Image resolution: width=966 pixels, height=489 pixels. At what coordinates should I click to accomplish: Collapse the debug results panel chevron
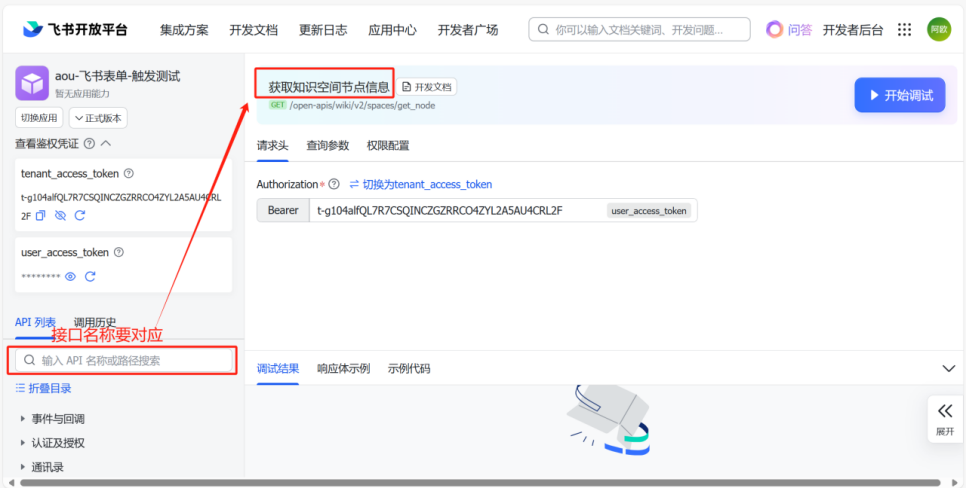coord(949,368)
